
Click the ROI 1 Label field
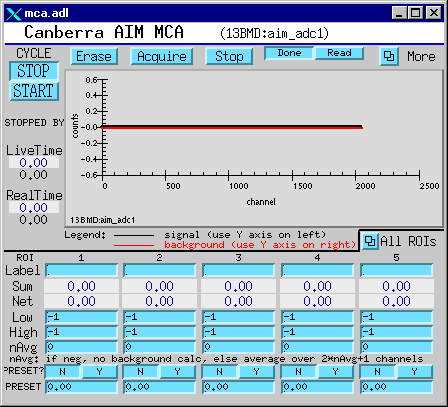81,270
